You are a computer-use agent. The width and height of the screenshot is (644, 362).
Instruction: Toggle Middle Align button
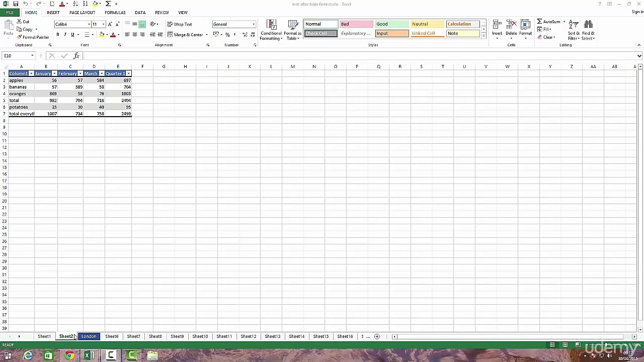(134, 24)
